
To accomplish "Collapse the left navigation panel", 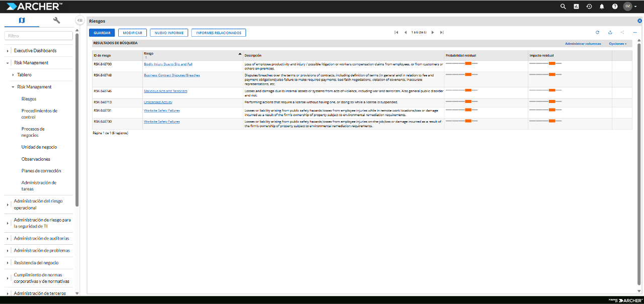I will coord(80,20).
